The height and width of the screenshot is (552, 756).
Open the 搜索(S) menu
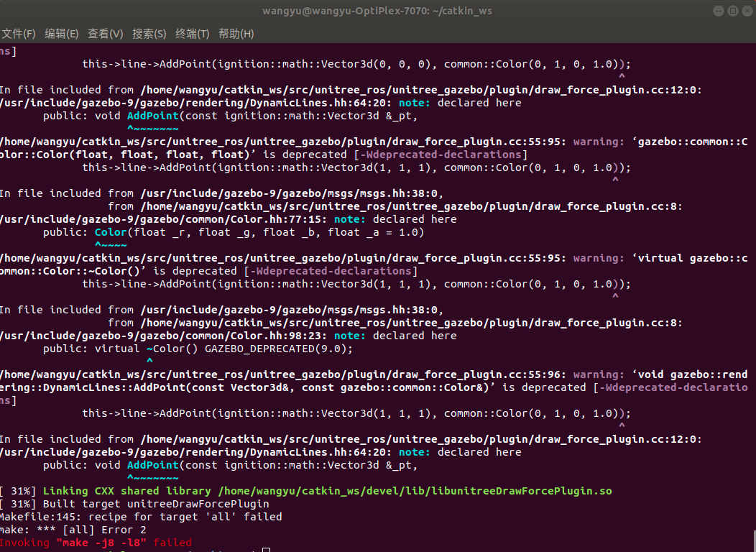pos(149,34)
